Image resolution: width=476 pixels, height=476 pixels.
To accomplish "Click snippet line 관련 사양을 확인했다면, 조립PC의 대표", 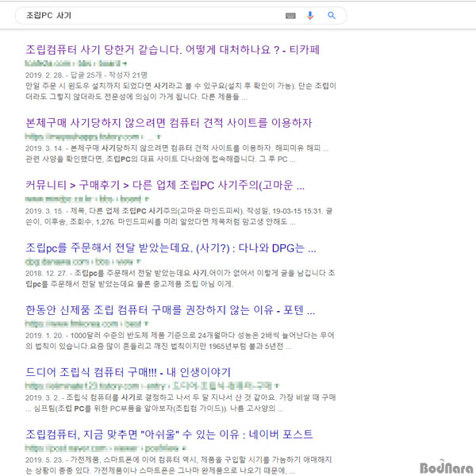I will [x=160, y=159].
